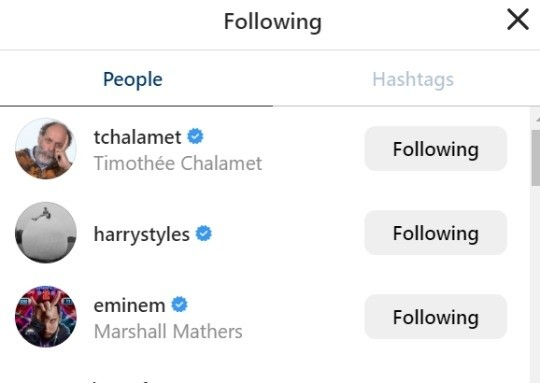Click the eminem username link
The height and width of the screenshot is (383, 540).
click(x=129, y=305)
